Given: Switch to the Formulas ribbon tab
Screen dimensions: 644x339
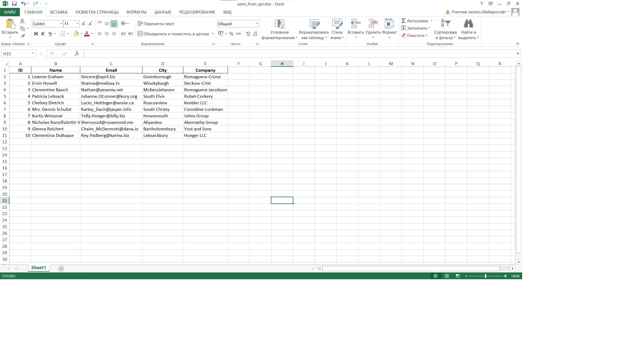Looking at the screenshot, I should click(136, 12).
